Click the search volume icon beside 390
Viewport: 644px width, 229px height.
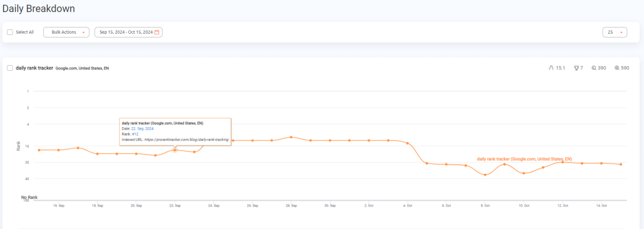(x=593, y=68)
